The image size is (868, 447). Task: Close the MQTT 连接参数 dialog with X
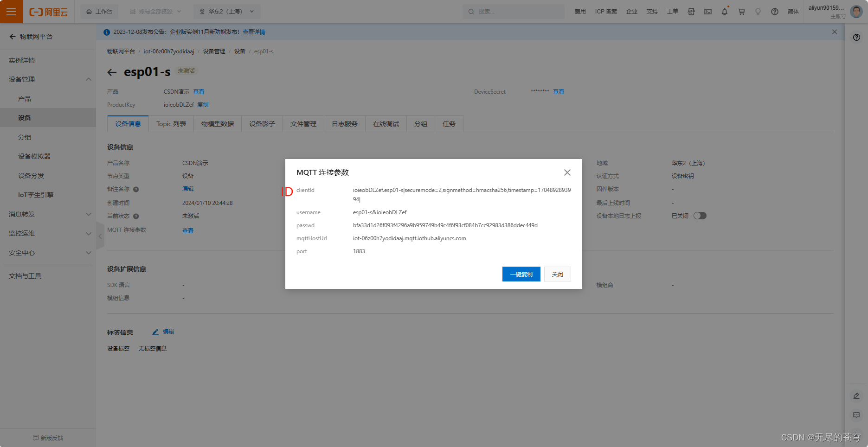pyautogui.click(x=567, y=172)
